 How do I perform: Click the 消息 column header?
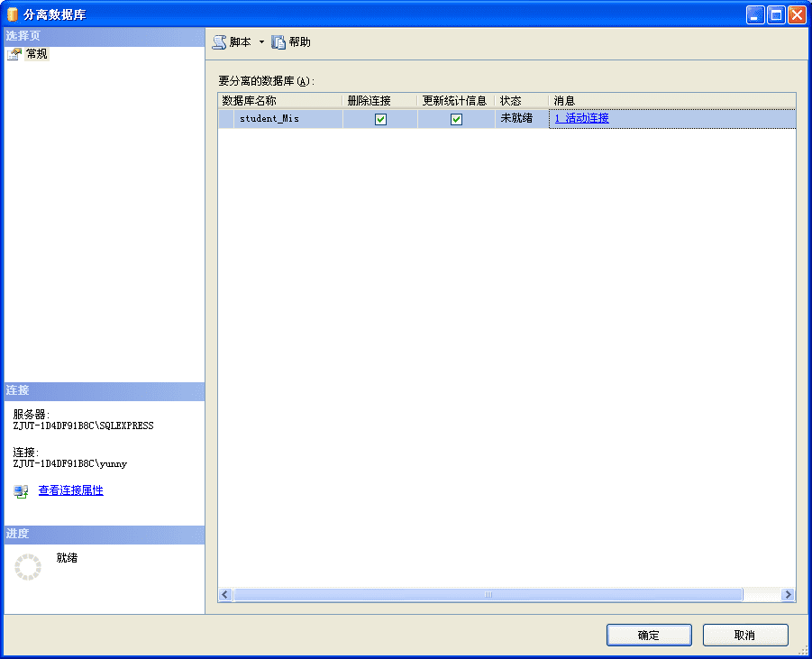pos(564,100)
